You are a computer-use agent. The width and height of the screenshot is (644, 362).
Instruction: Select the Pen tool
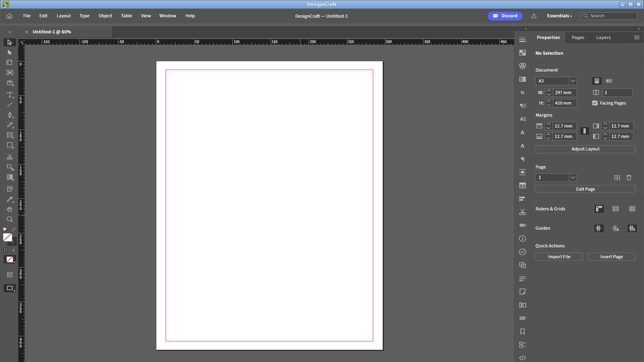tap(10, 115)
